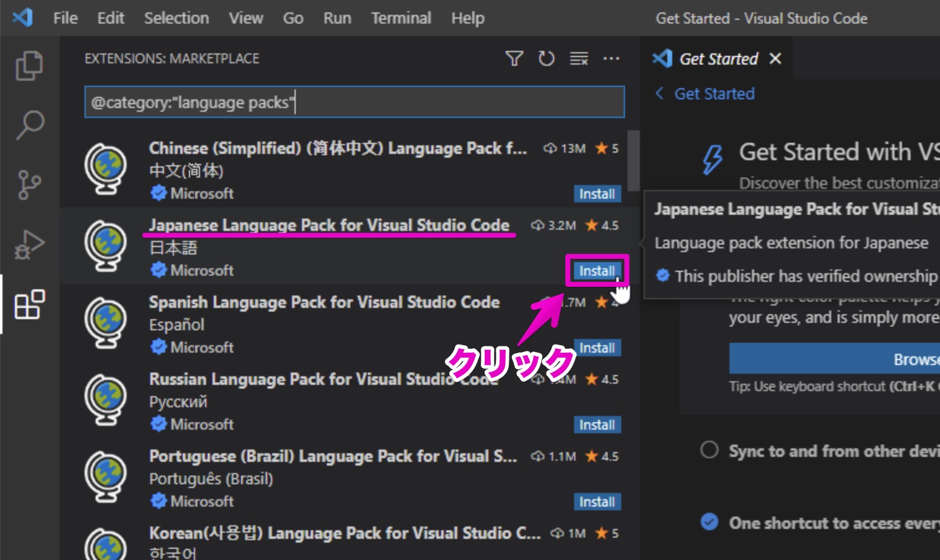The width and height of the screenshot is (940, 560).
Task: Open the Explorer icon in activity bar
Action: point(28,64)
